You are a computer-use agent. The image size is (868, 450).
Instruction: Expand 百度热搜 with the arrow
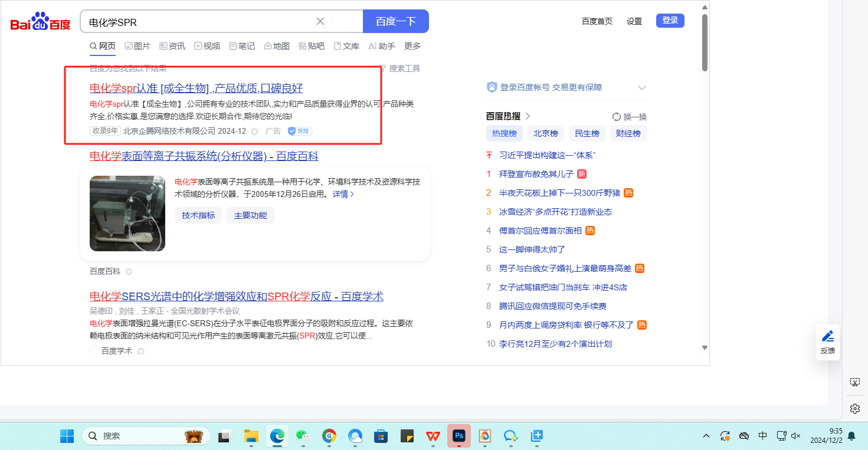tap(528, 116)
